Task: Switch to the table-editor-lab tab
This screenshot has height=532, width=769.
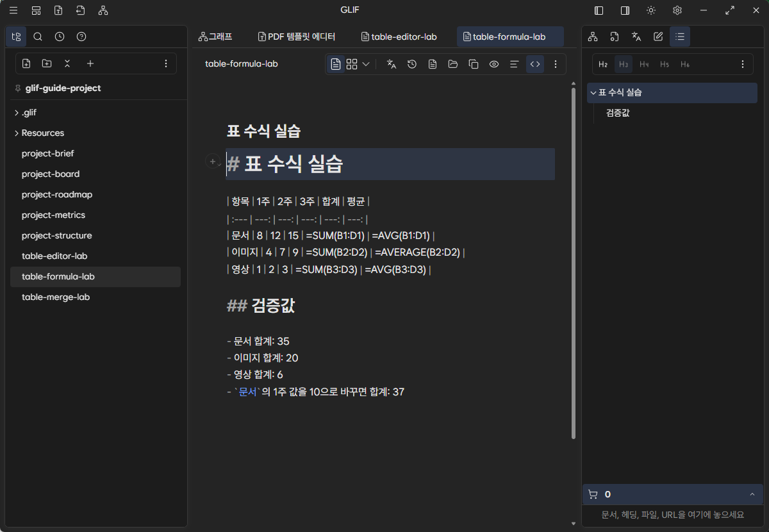Action: (399, 37)
